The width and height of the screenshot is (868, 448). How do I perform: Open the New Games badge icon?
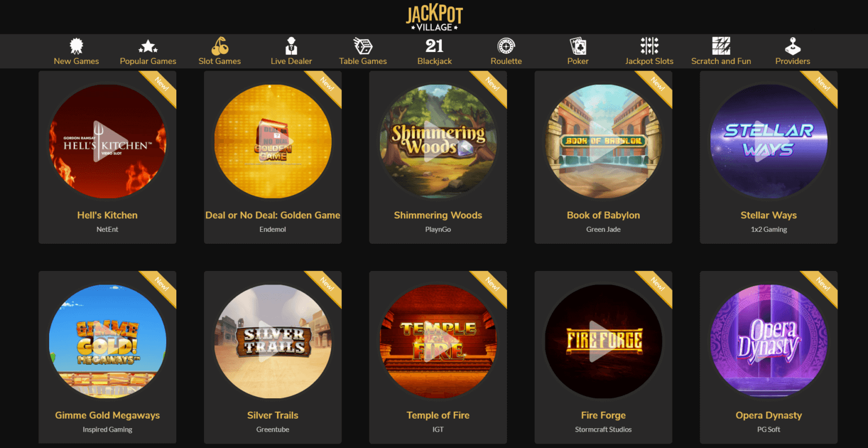(x=76, y=46)
